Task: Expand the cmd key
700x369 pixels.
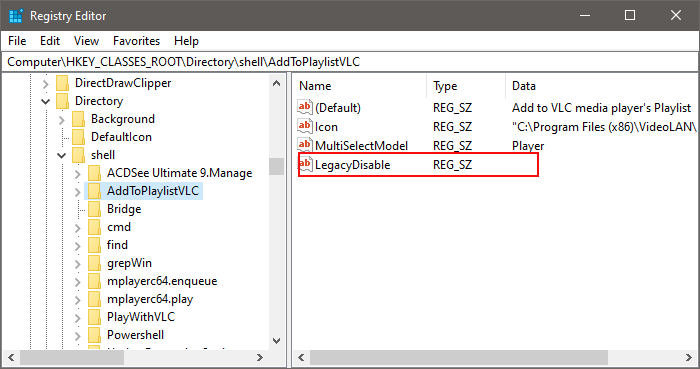Action: (x=78, y=228)
